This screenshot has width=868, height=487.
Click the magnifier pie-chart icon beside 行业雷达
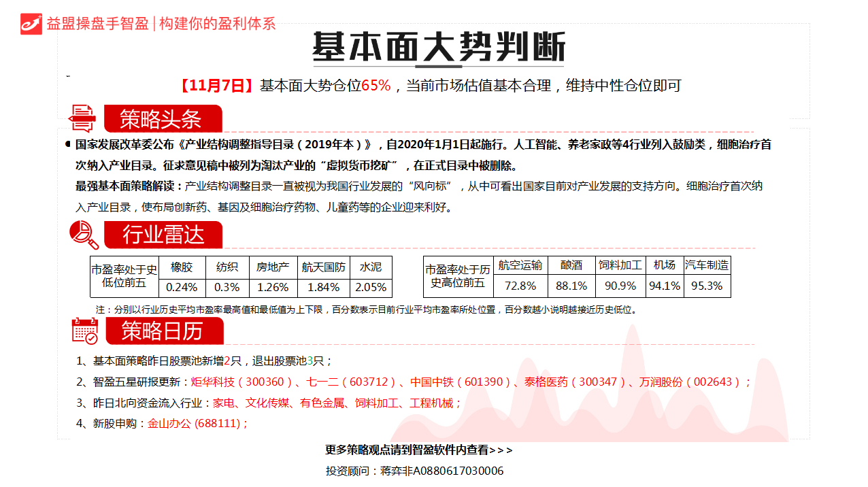pos(84,235)
